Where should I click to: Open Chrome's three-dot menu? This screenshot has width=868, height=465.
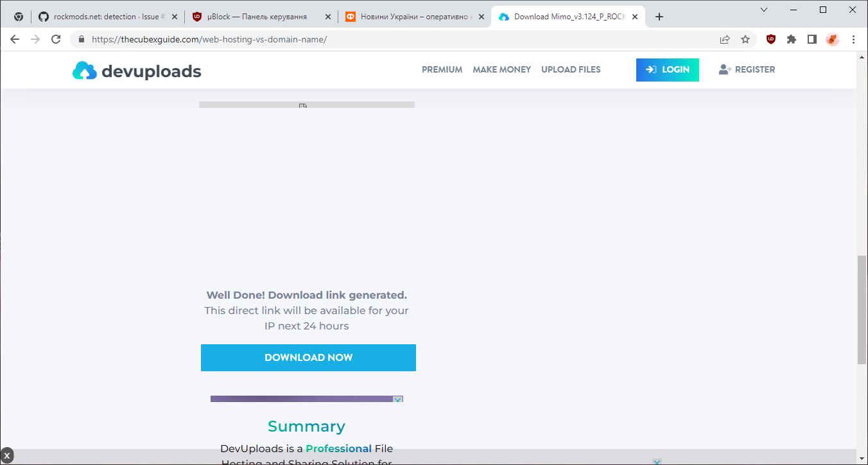854,39
